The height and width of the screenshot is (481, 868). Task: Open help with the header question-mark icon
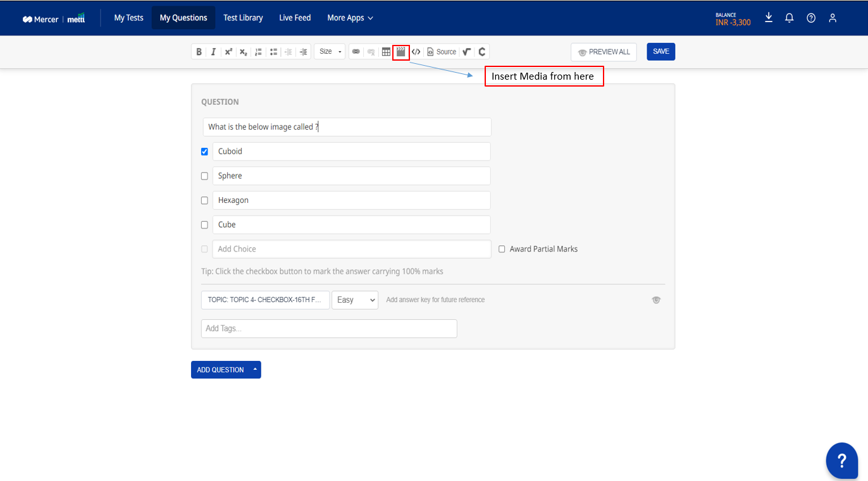[811, 18]
